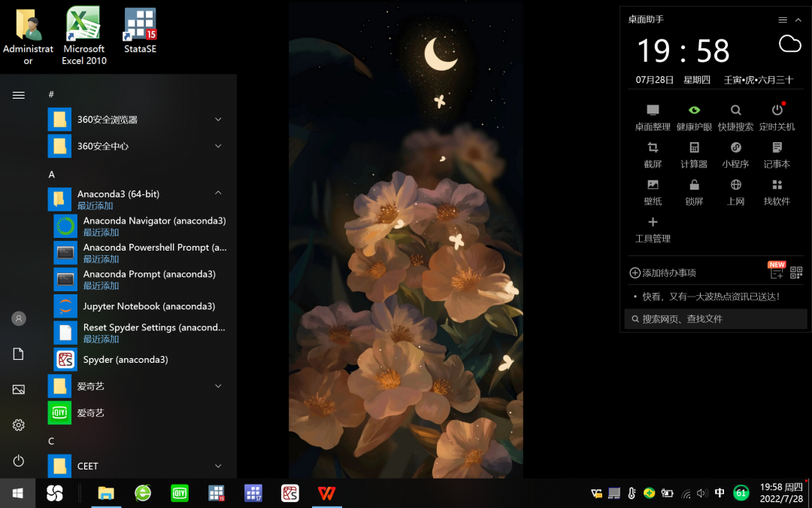Click 工具管理 plus button
Image resolution: width=812 pixels, height=508 pixels.
[653, 230]
